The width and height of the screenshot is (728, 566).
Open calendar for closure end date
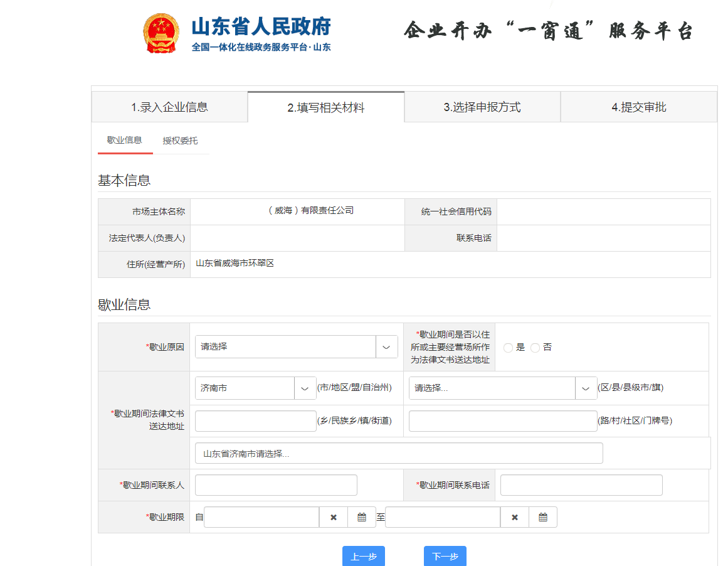(543, 517)
